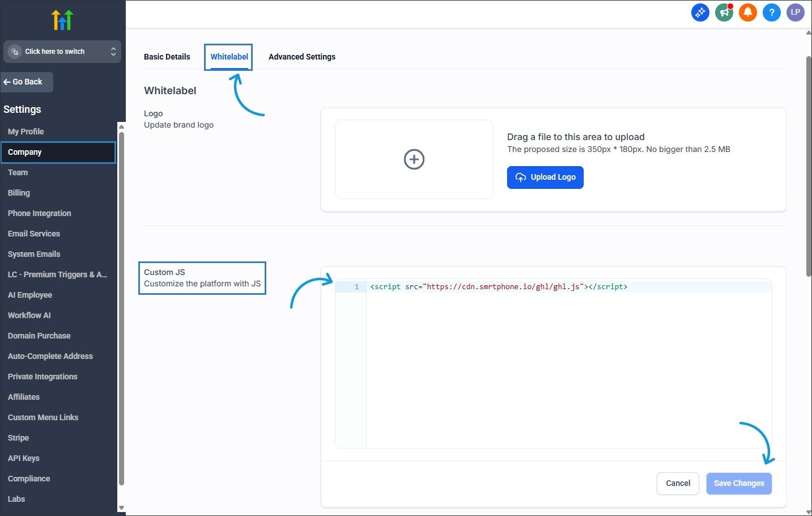The height and width of the screenshot is (516, 812).
Task: Go back using the Go Back button
Action: tap(27, 82)
